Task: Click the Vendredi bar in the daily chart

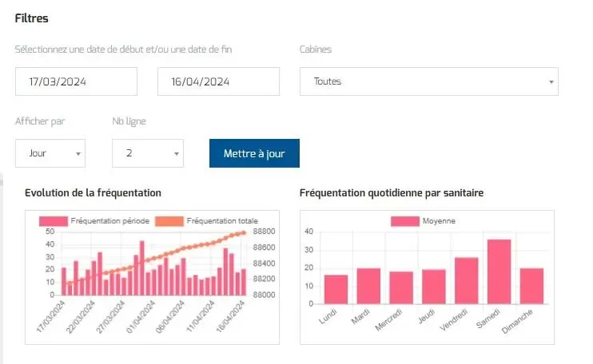Action: (466, 281)
